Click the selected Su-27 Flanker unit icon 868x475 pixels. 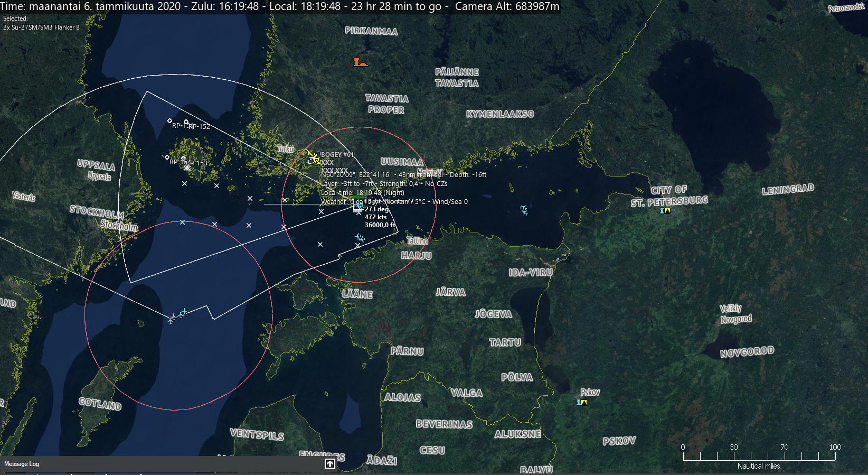358,208
